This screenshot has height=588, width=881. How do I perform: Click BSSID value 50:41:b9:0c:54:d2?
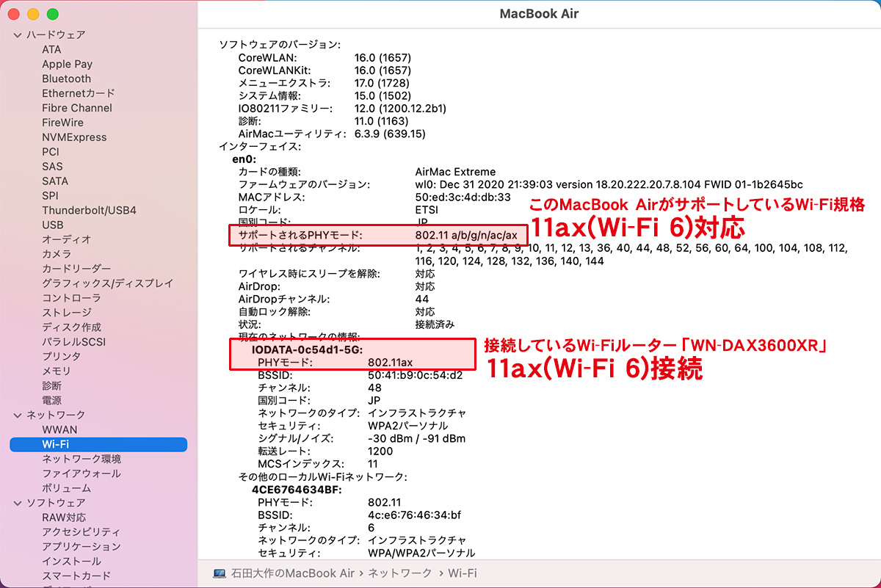(415, 375)
